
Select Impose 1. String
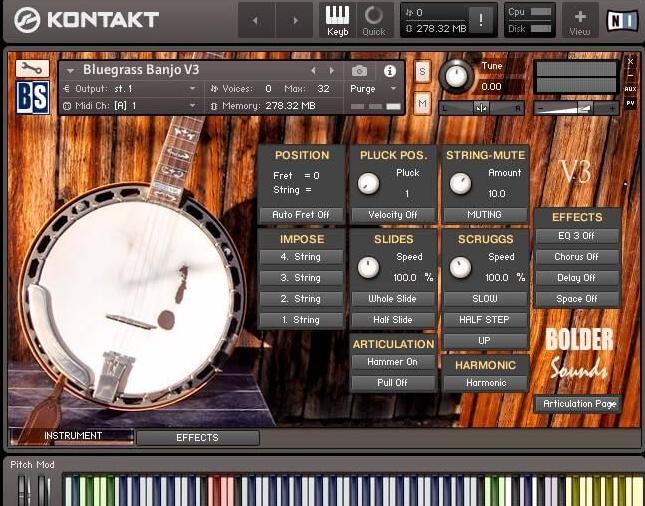(301, 320)
